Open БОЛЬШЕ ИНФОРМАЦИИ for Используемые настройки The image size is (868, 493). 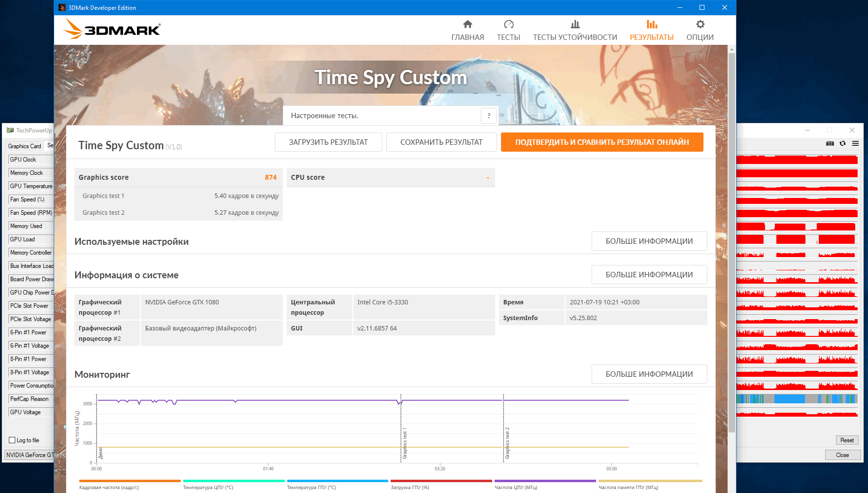(649, 241)
